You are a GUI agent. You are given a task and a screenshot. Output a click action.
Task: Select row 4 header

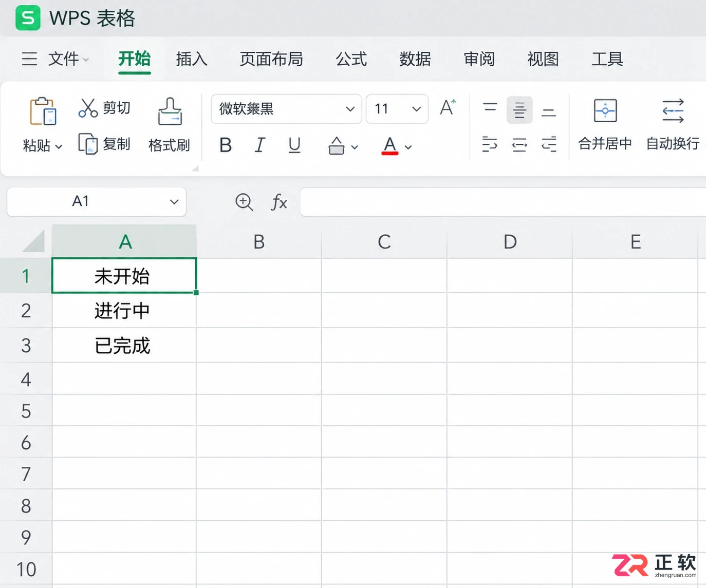[x=26, y=379]
